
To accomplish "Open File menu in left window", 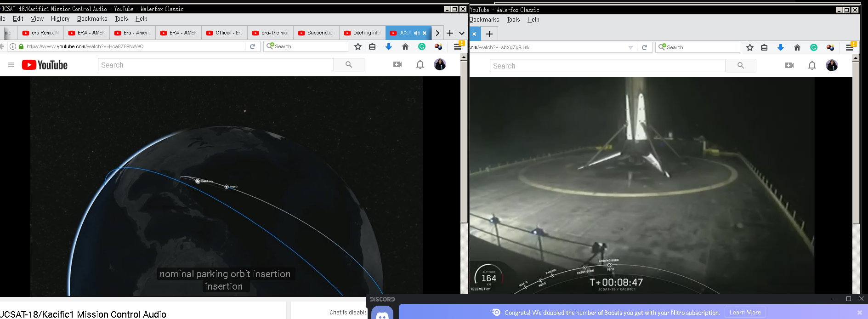I will click(x=2, y=19).
